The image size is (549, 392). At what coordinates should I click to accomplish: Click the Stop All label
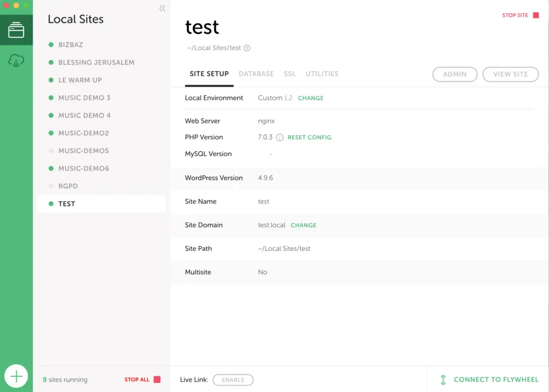pos(137,380)
